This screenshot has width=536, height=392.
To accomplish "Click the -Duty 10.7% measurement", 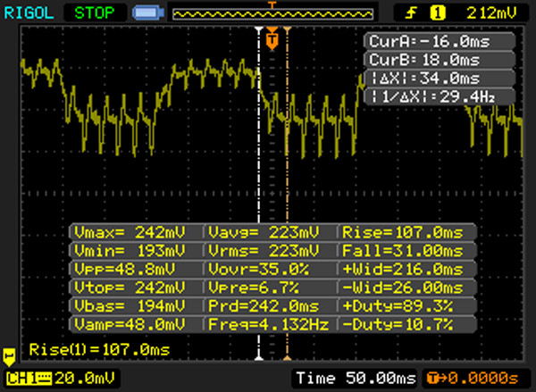I will (407, 324).
